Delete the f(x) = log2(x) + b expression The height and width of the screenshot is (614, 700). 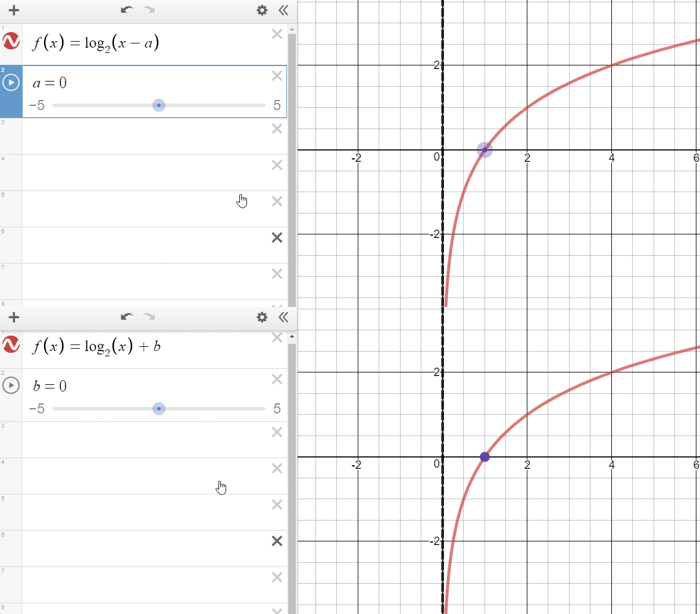pos(277,337)
